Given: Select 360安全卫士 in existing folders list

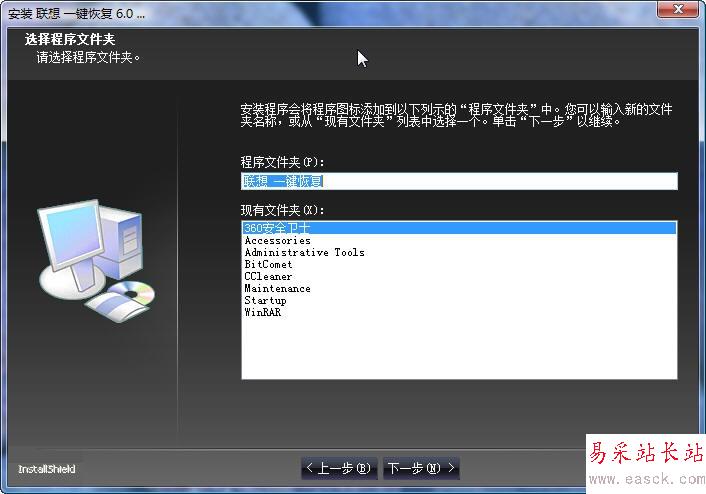Looking at the screenshot, I should [459, 228].
